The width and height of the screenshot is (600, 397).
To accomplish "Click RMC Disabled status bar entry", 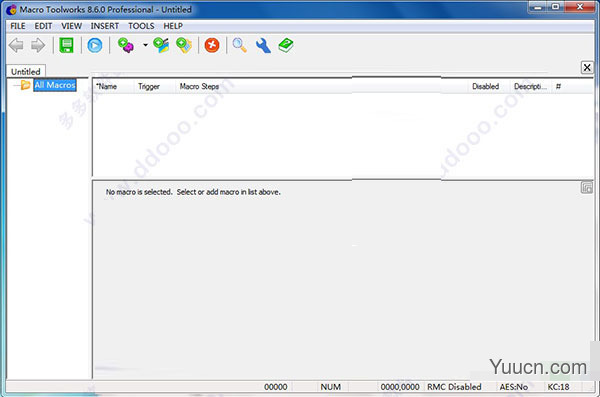I will 454,387.
